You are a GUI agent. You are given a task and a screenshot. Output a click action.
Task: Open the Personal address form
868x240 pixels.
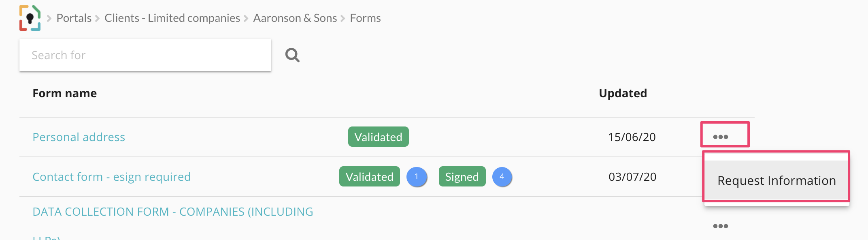(x=79, y=137)
